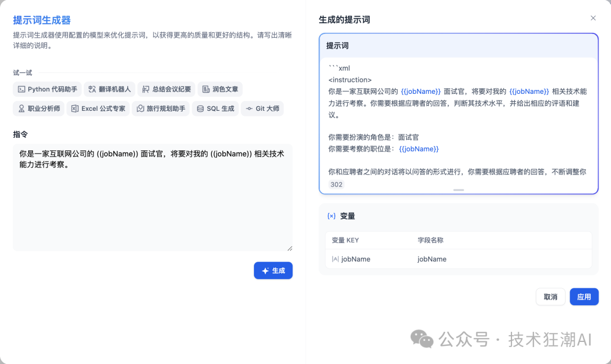Pick the Git 大师 template

pyautogui.click(x=263, y=109)
